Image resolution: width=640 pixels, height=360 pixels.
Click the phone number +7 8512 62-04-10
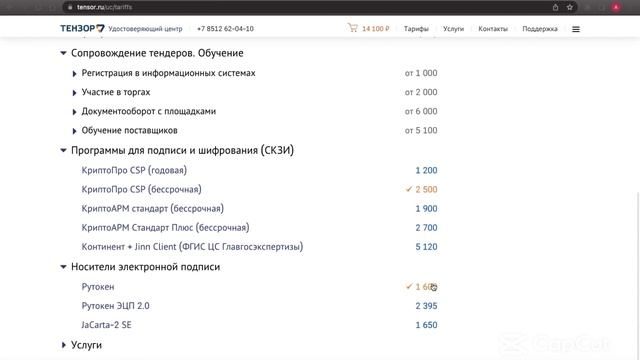pos(225,29)
